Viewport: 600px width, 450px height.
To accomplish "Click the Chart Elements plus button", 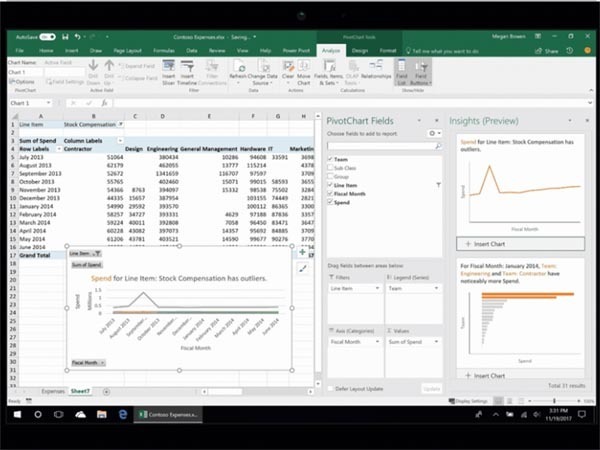I will [302, 252].
